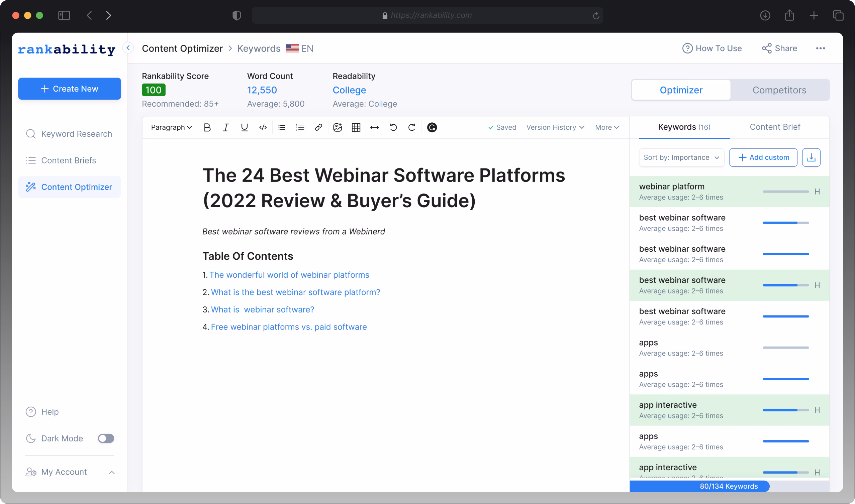The height and width of the screenshot is (504, 855).
Task: Insert a hyperlink using link icon
Action: [318, 127]
